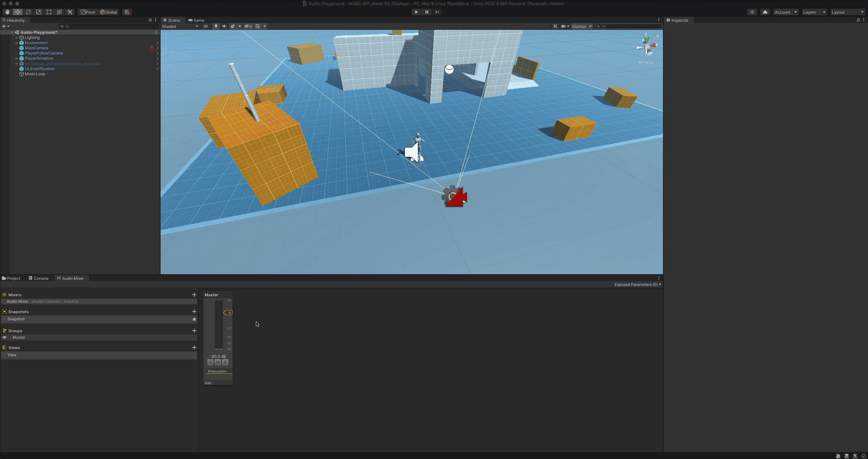
Task: Click the Master volume fader handle
Action: coord(228,313)
